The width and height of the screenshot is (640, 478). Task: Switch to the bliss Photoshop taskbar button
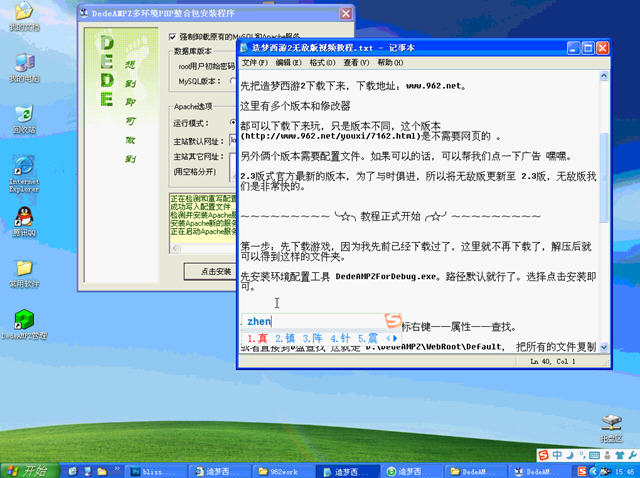(x=156, y=471)
